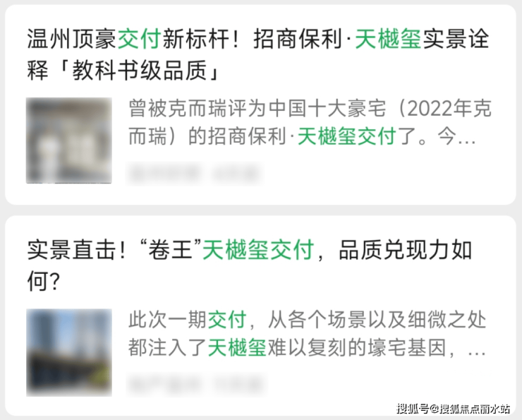522x420 pixels.
Task: Click green 交付 keyword in the first title
Action: [x=139, y=39]
